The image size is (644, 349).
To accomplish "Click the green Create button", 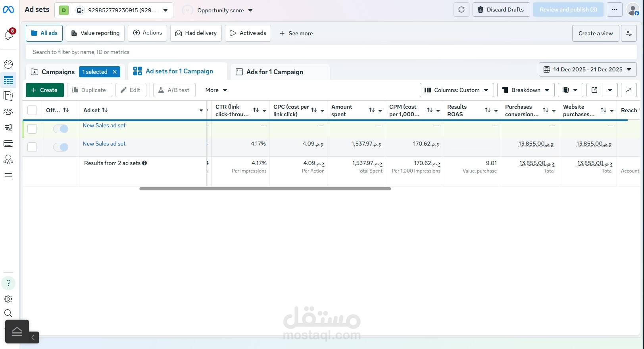I will (45, 90).
